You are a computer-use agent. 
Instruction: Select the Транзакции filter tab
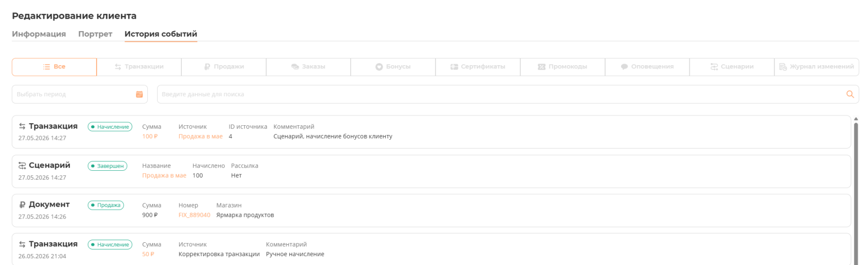point(139,67)
